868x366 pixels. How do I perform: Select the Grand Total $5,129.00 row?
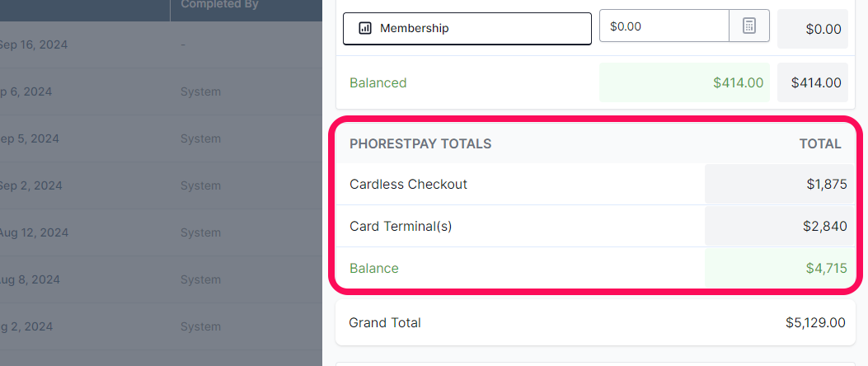coord(595,323)
